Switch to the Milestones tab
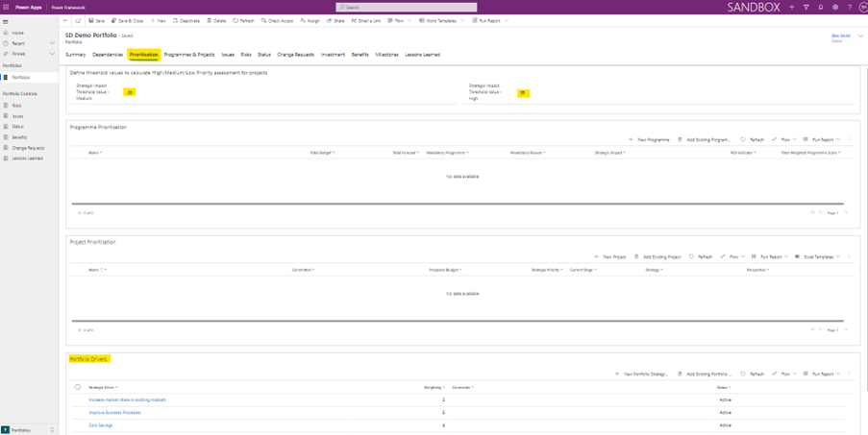868x435 pixels. click(386, 55)
